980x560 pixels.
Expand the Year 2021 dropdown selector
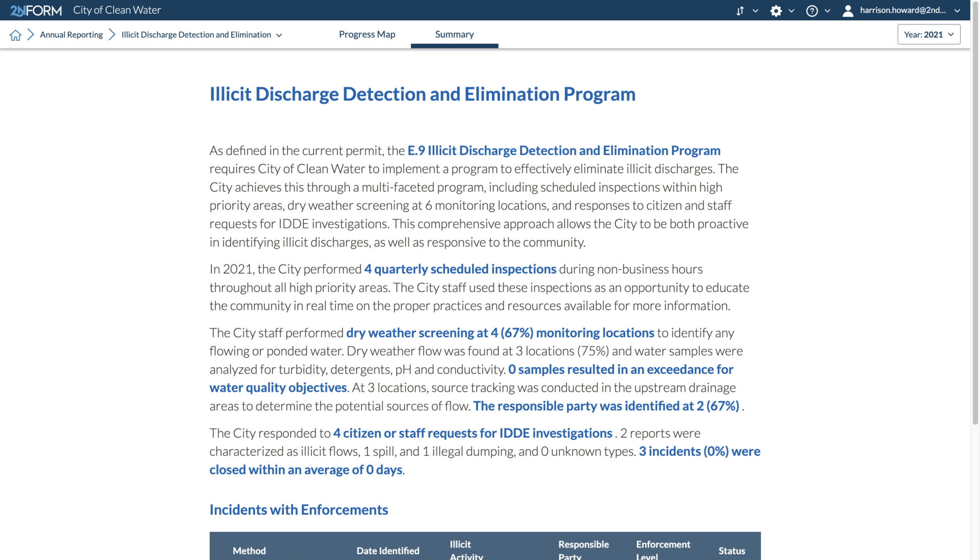tap(929, 34)
